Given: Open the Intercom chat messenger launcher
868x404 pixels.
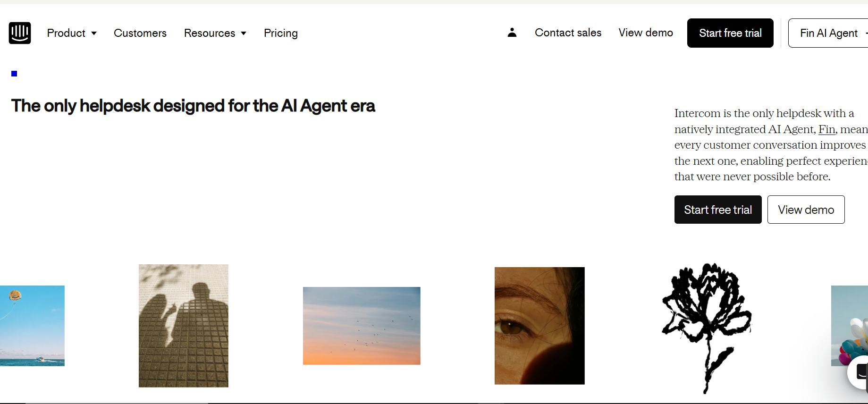Looking at the screenshot, I should pos(859,372).
